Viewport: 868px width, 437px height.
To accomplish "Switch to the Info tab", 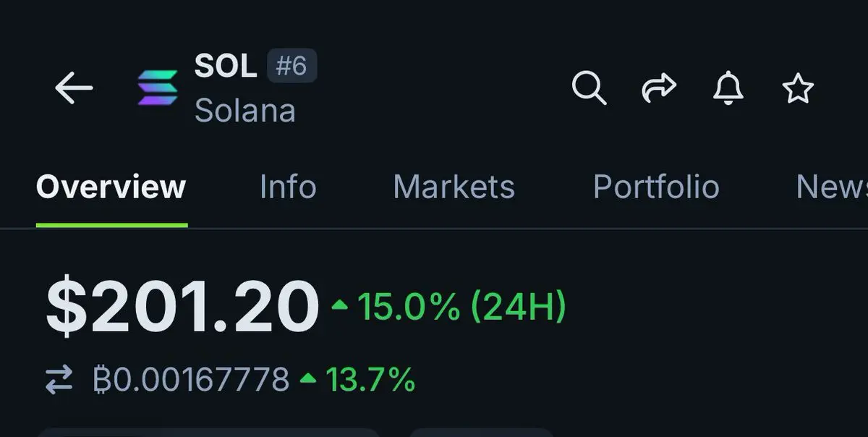I will pos(288,187).
